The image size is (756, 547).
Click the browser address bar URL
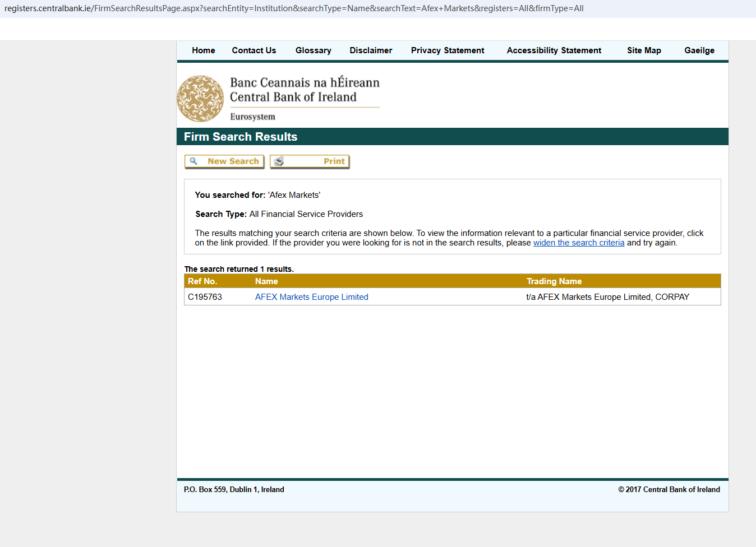click(x=294, y=8)
